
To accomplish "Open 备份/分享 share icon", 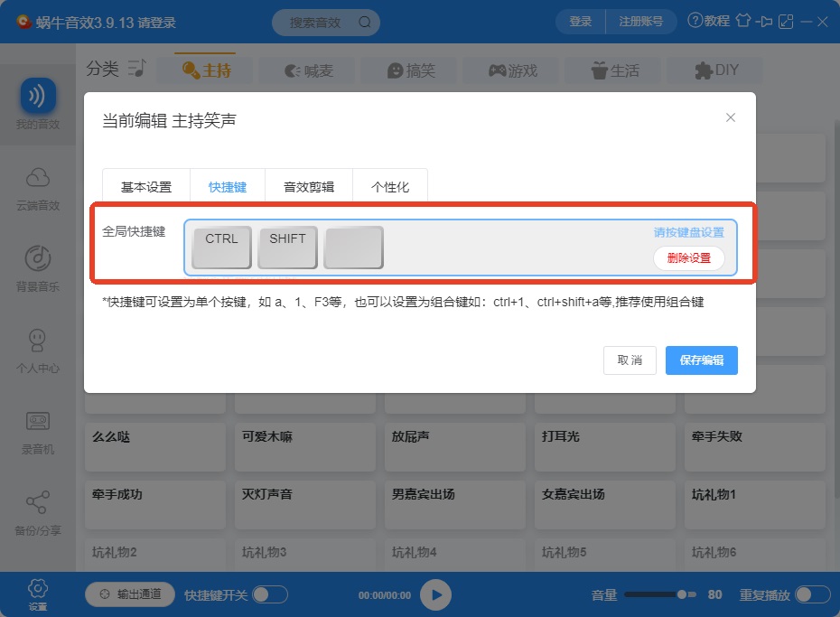I will 38,502.
